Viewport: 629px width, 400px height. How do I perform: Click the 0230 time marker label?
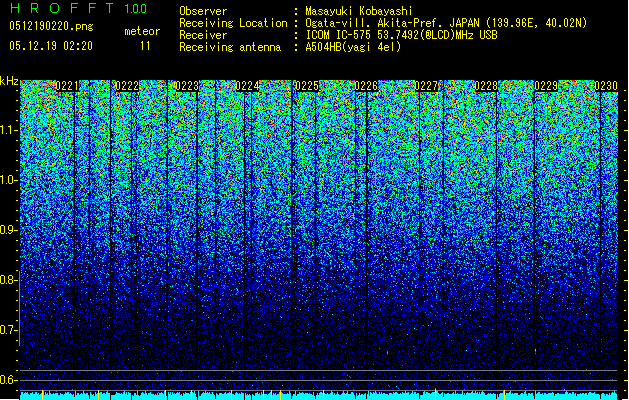click(606, 86)
